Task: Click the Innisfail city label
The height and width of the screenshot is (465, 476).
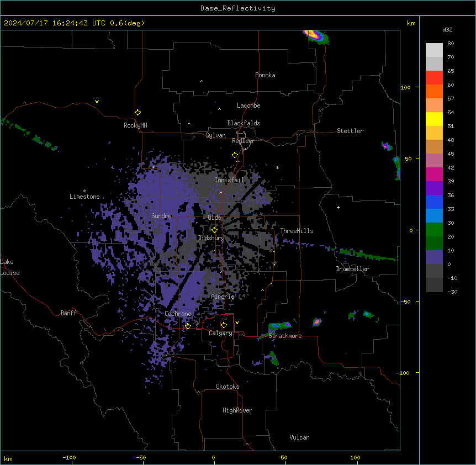Action: coord(229,180)
